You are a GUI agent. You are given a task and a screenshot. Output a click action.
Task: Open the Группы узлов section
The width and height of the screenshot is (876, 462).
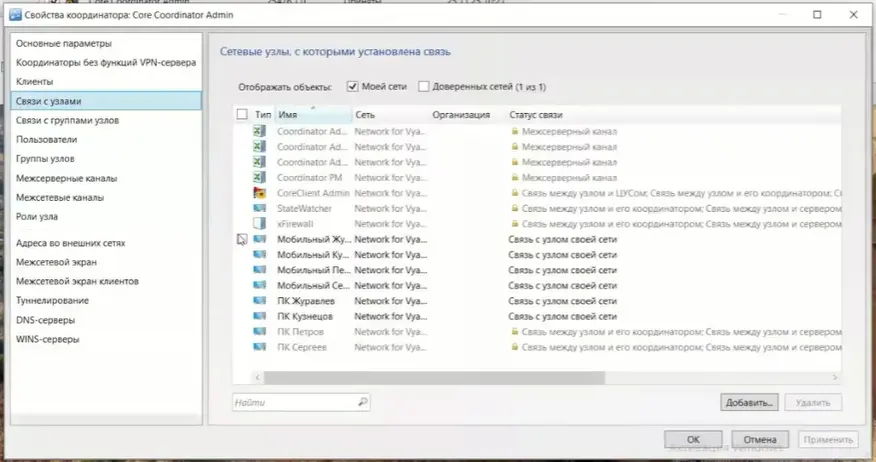[x=106, y=159]
